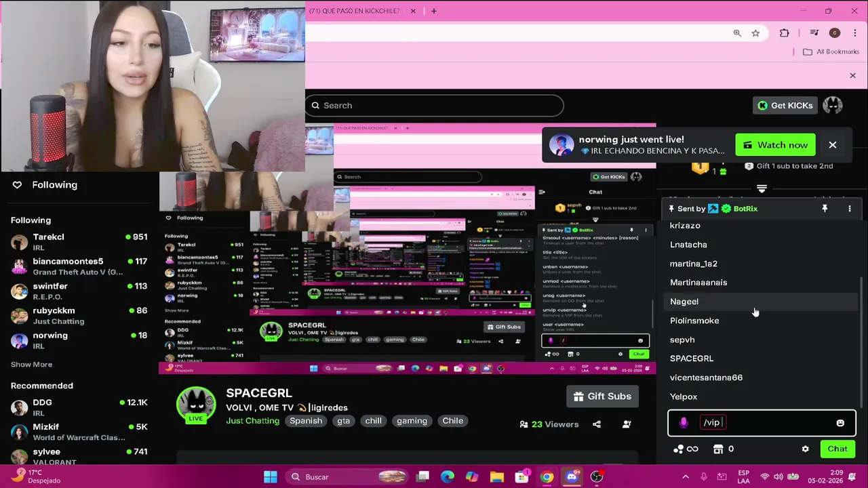Image resolution: width=868 pixels, height=488 pixels.
Task: Click the chill tag
Action: pyautogui.click(x=373, y=421)
